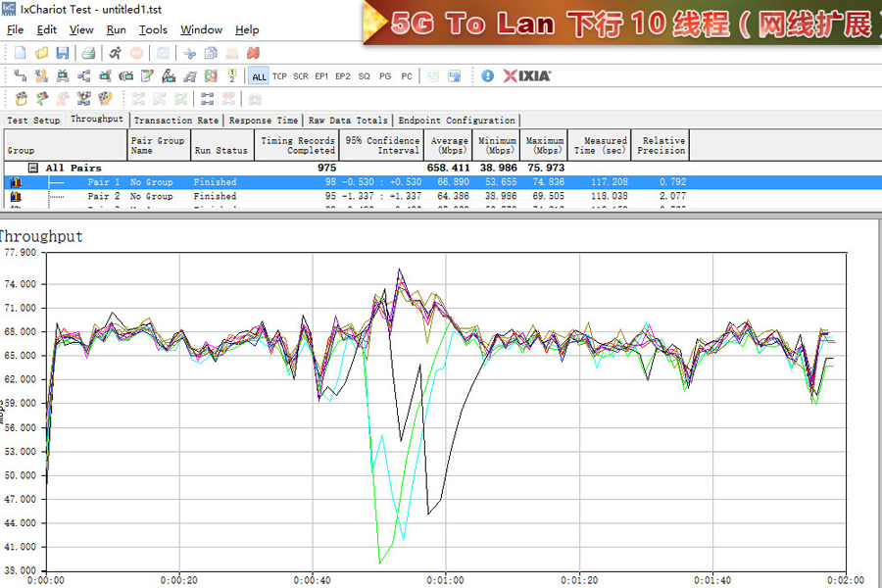Toggle the TCP filter button
Image resolution: width=882 pixels, height=588 pixels.
(x=279, y=76)
